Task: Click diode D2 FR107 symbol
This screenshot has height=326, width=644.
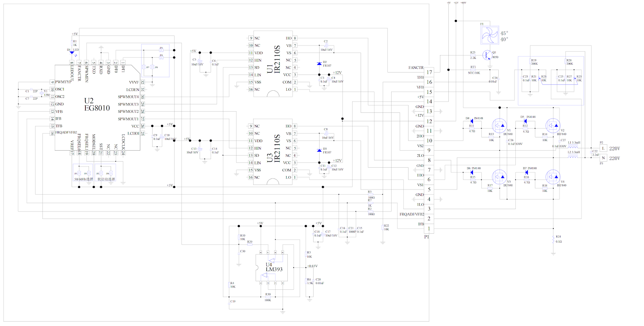Action: [319, 64]
